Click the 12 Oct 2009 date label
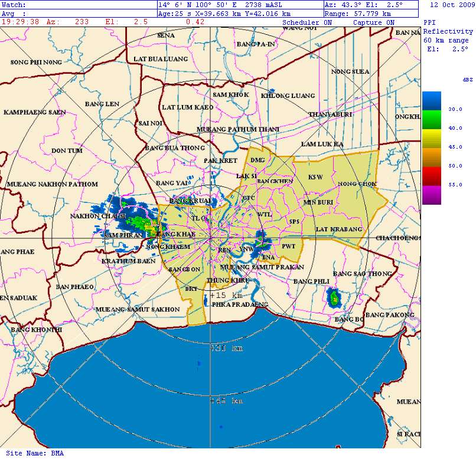The height and width of the screenshot is (459, 476). 451,5
